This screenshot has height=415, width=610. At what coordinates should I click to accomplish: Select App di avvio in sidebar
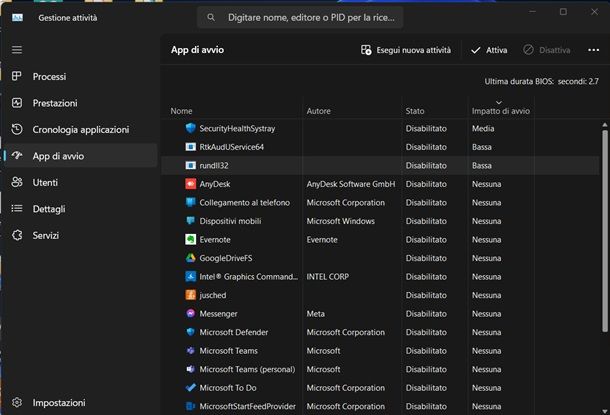point(81,156)
